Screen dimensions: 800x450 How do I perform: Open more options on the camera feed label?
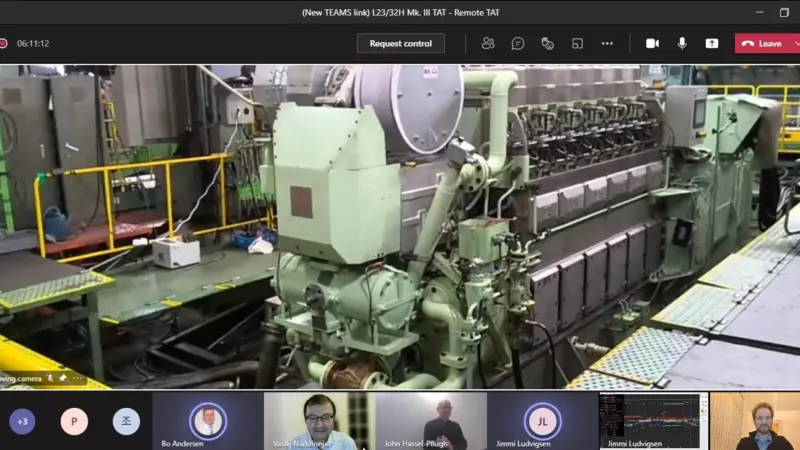click(77, 378)
